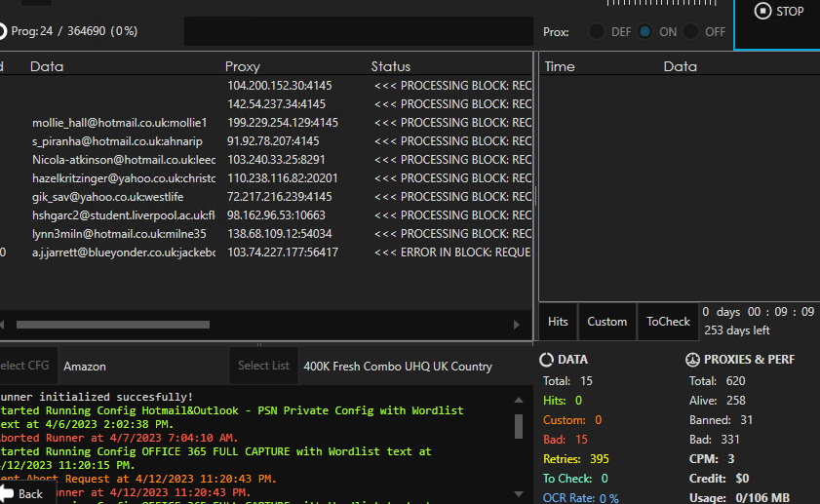Click the right arrow of horizontal scrollbar
The image size is (820, 504).
tap(517, 325)
